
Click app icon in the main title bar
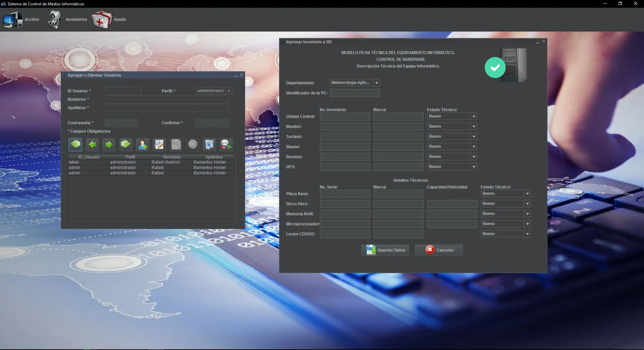coord(3,4)
